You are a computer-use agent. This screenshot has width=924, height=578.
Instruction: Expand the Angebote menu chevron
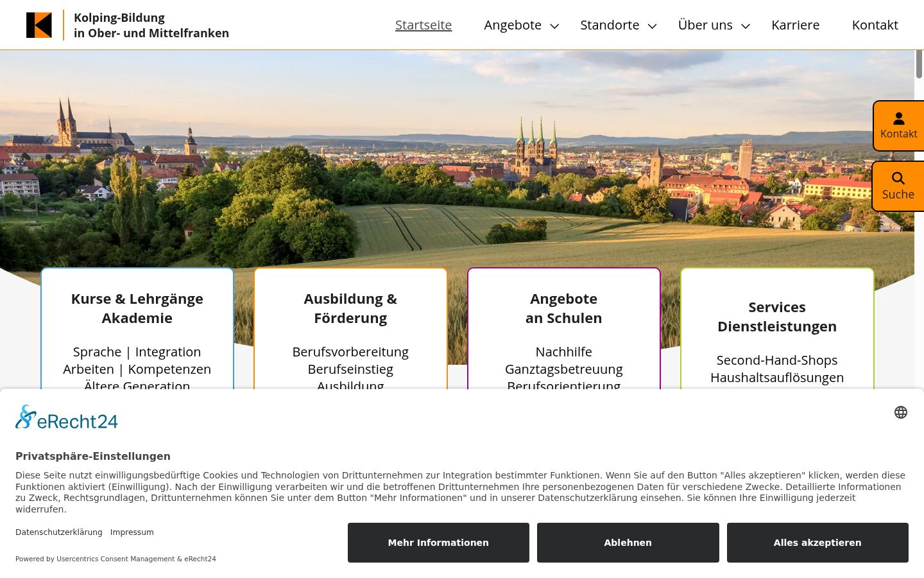pyautogui.click(x=555, y=26)
